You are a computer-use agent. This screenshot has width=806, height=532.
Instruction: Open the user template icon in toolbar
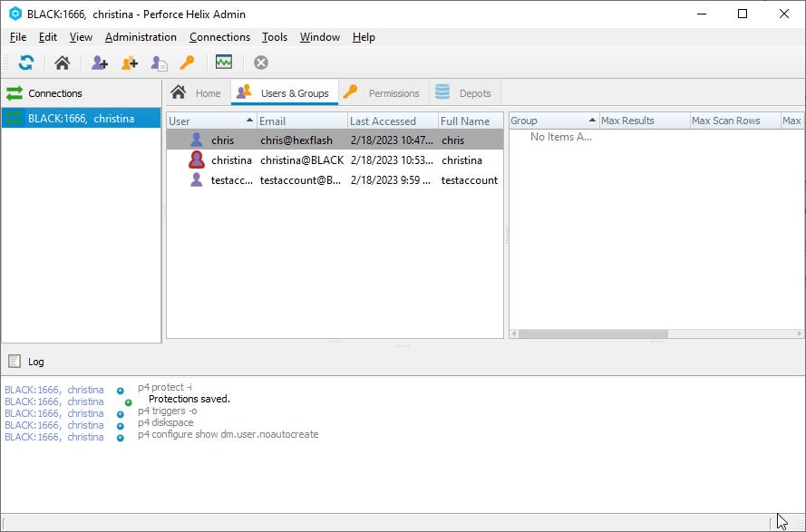[x=160, y=63]
